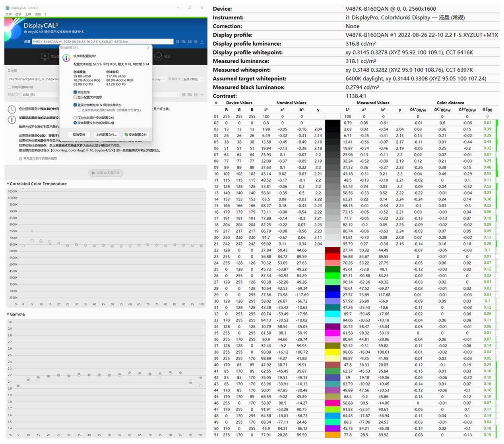This screenshot has width=504, height=444.
Task: Collapse the Correlated Color Temperature section
Action: click(x=8, y=184)
